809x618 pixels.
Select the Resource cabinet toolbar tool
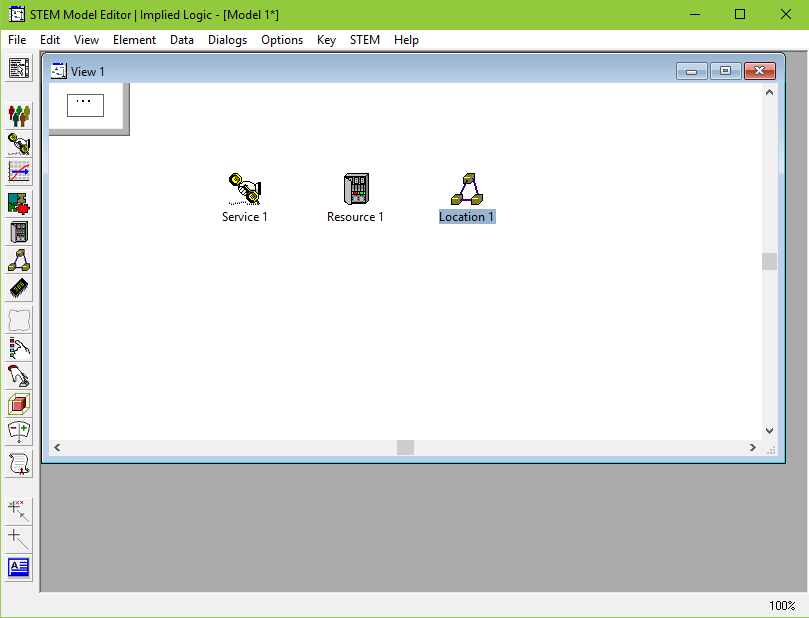[x=19, y=232]
